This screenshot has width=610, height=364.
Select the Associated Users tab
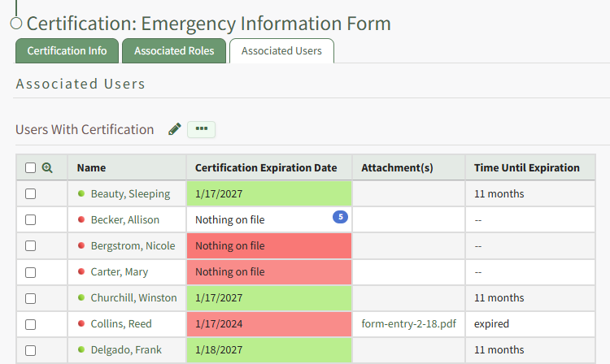pyautogui.click(x=281, y=50)
